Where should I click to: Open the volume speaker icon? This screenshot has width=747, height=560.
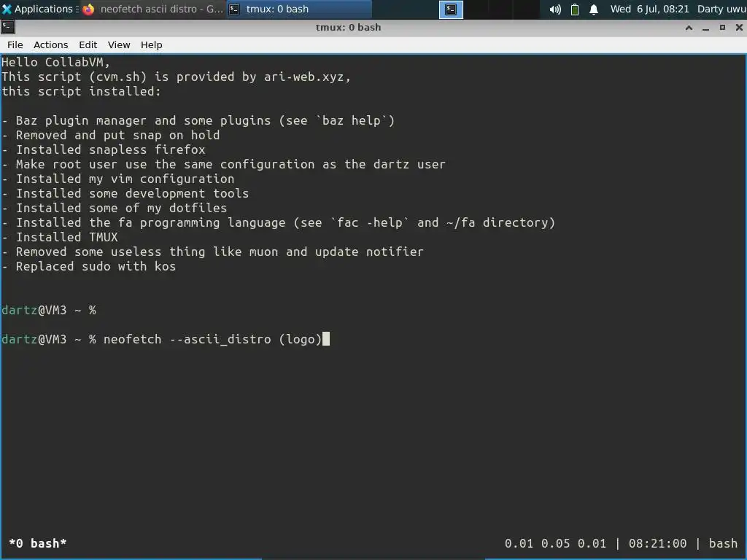click(555, 9)
